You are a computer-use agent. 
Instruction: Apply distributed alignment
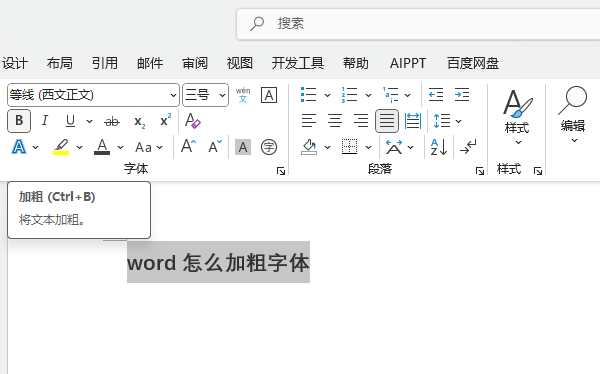[413, 121]
